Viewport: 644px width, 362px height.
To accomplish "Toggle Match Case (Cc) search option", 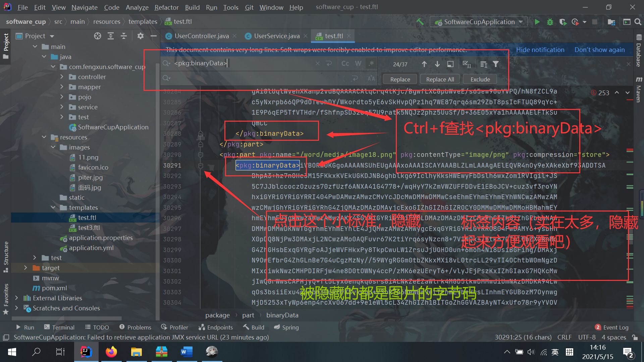I will [345, 64].
